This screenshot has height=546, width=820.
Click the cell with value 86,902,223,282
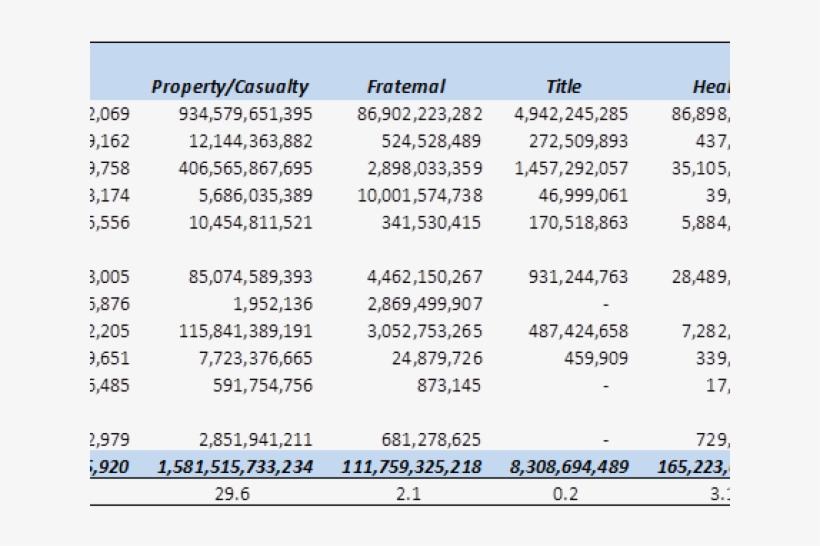click(419, 114)
